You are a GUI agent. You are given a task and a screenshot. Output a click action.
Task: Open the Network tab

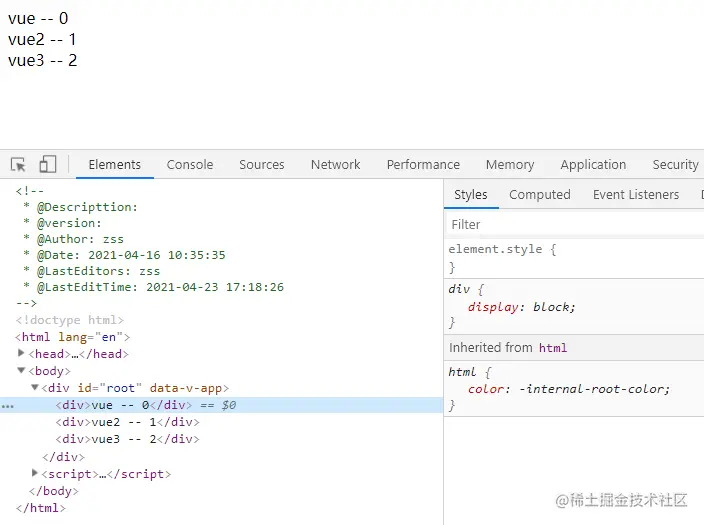click(335, 165)
